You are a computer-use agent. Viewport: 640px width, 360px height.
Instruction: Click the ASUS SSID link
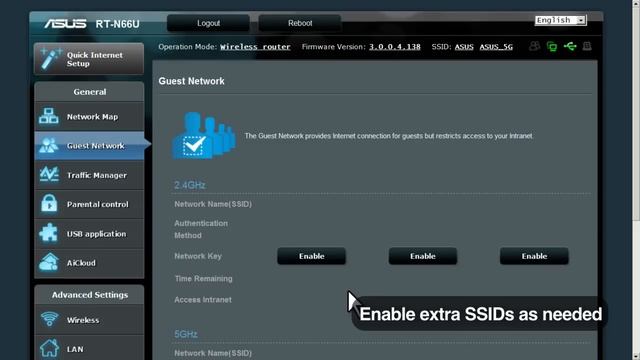464,47
